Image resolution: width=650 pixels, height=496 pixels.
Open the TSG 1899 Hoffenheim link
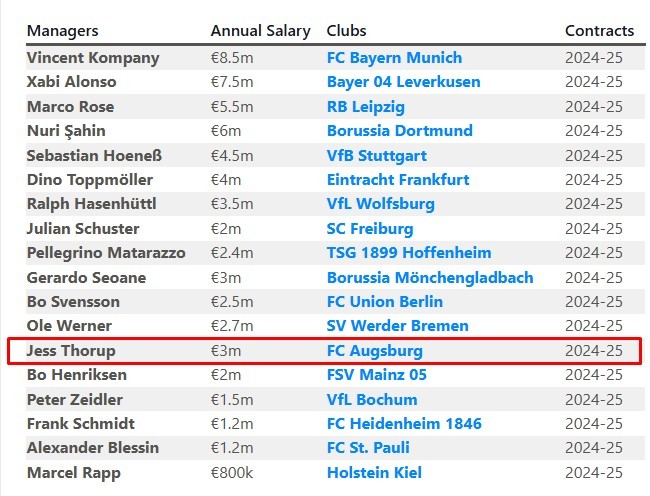[408, 253]
